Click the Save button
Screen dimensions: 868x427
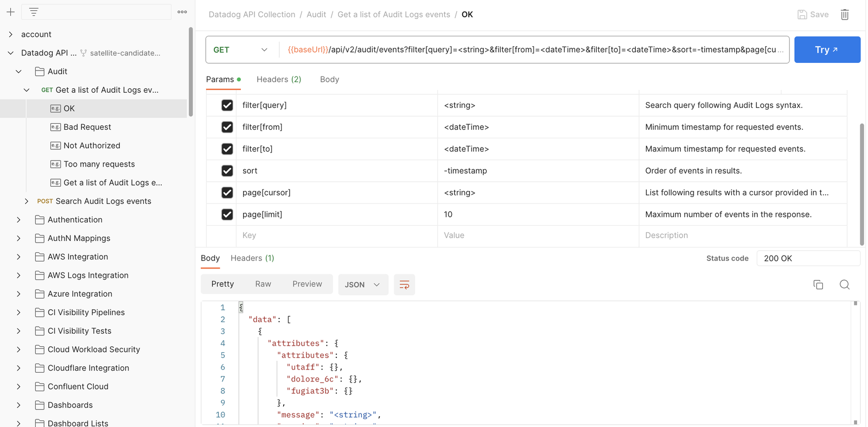click(x=813, y=15)
